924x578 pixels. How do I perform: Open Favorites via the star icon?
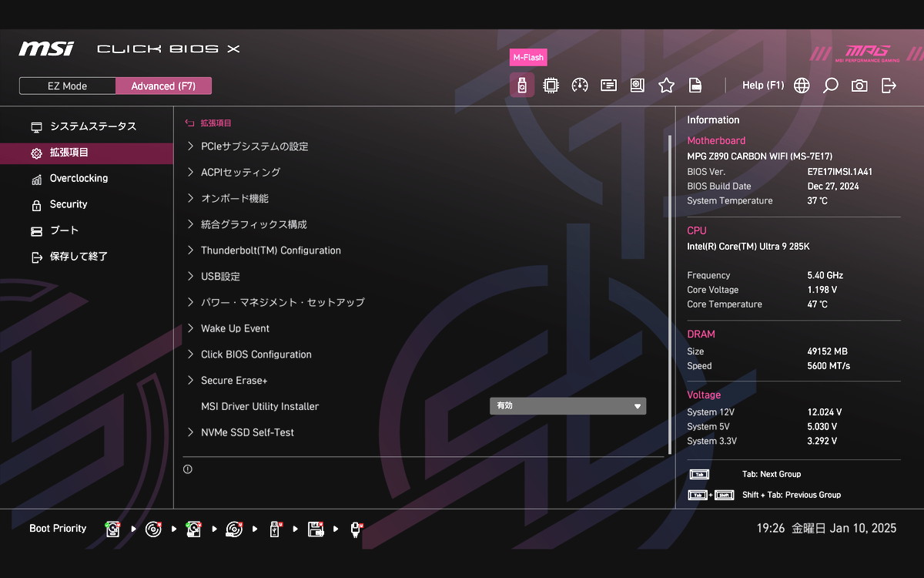pos(666,86)
